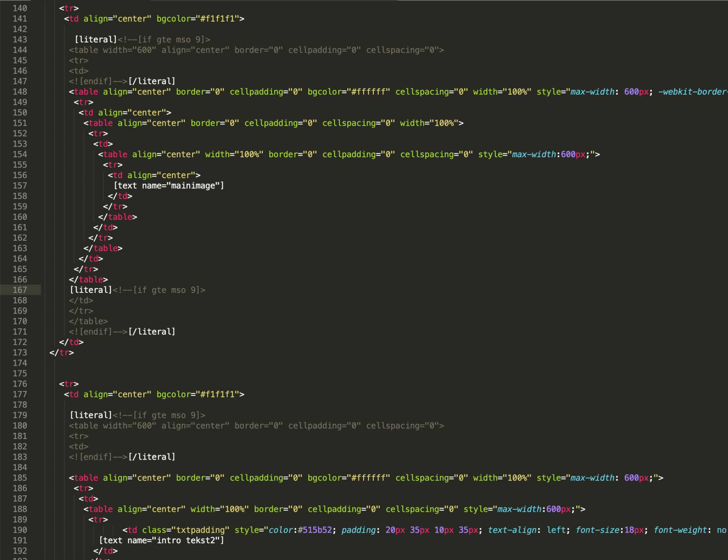Viewport: 728px width, 560px height.
Task: Click width="600" in comment on line 144
Action: point(129,50)
